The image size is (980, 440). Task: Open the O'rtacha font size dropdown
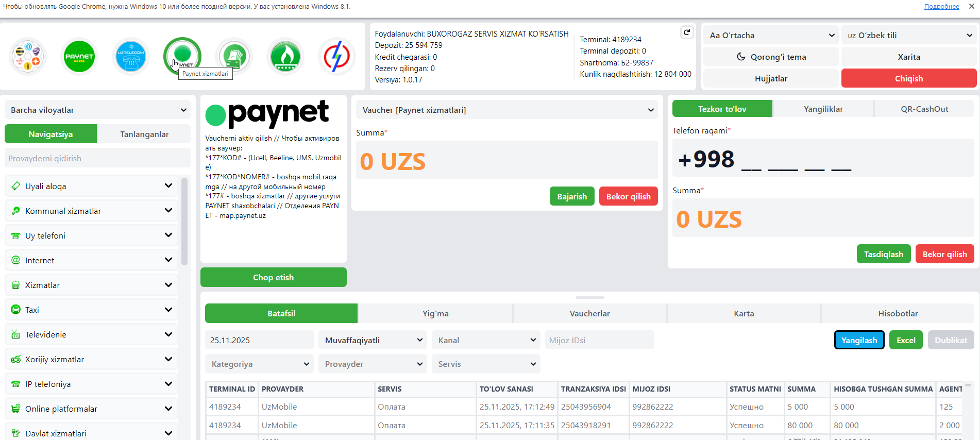click(x=771, y=35)
